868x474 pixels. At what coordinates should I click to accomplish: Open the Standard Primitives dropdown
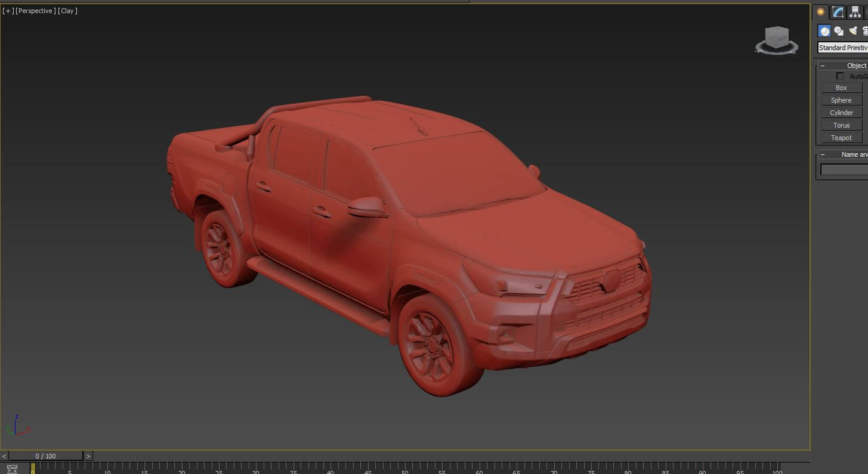[842, 48]
